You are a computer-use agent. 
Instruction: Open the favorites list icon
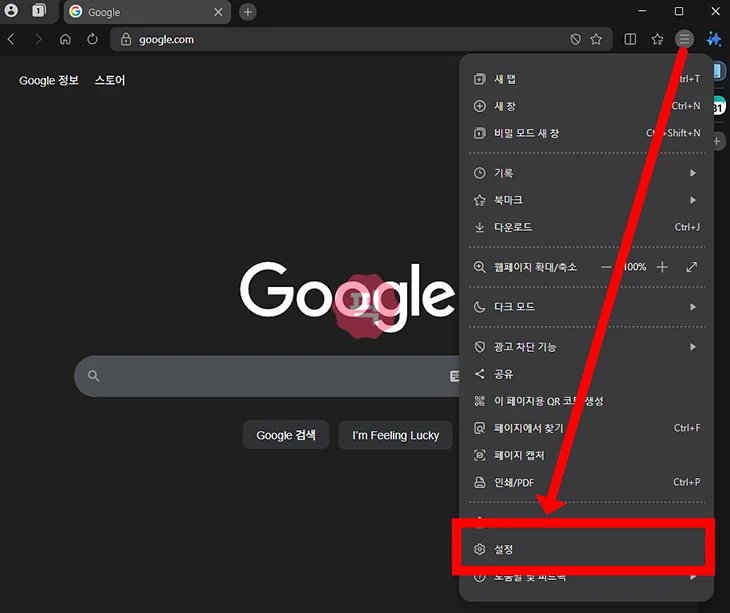click(x=657, y=39)
